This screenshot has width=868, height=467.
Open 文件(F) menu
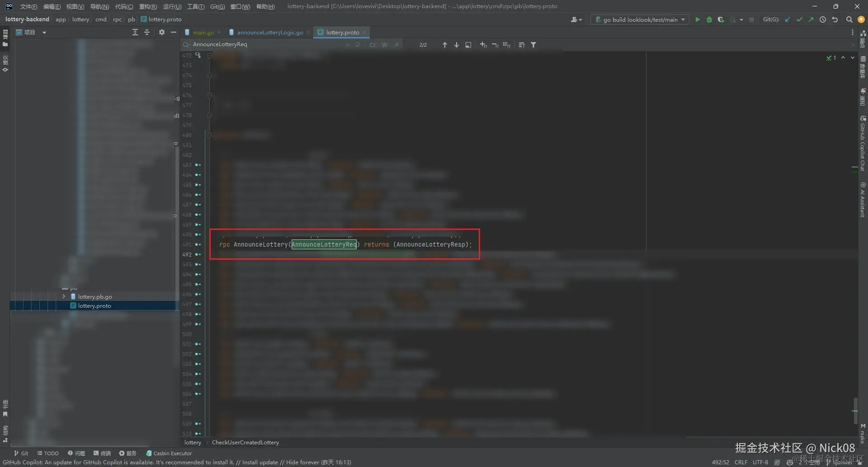tap(28, 6)
